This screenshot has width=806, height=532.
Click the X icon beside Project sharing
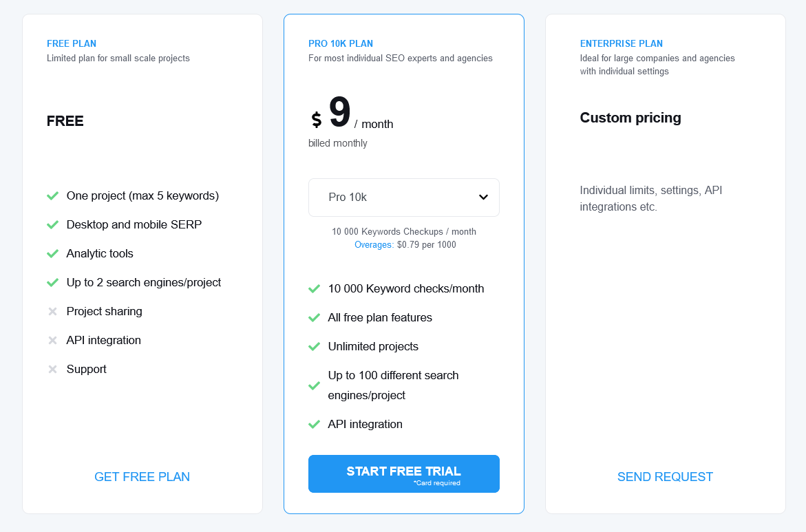[x=52, y=312]
